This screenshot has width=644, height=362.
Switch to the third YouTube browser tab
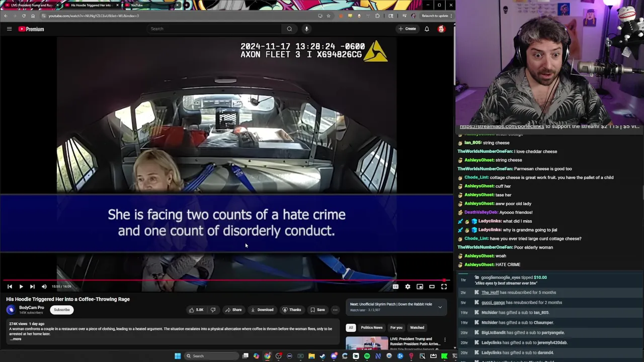[x=151, y=5]
